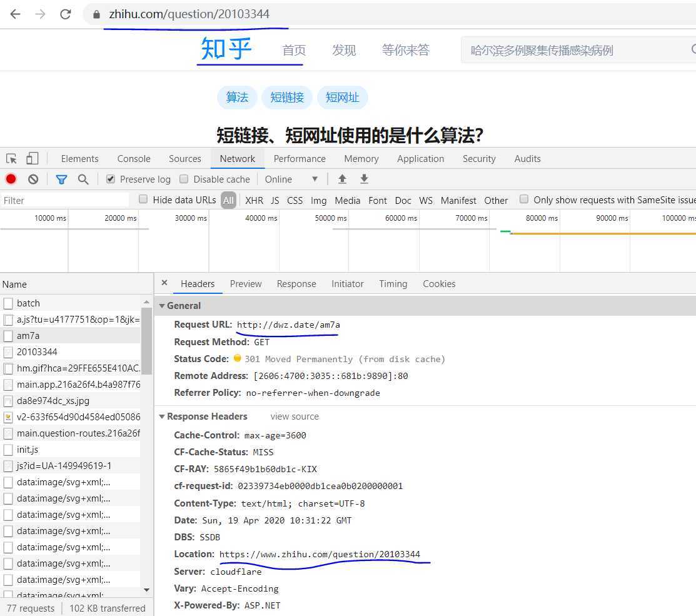
Task: Open the Security tab
Action: point(479,158)
